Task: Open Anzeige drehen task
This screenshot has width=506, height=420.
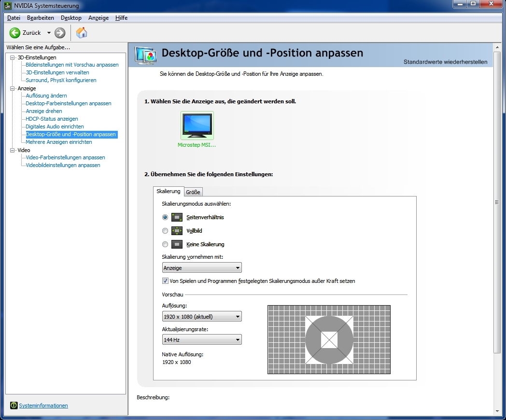Action: (44, 112)
